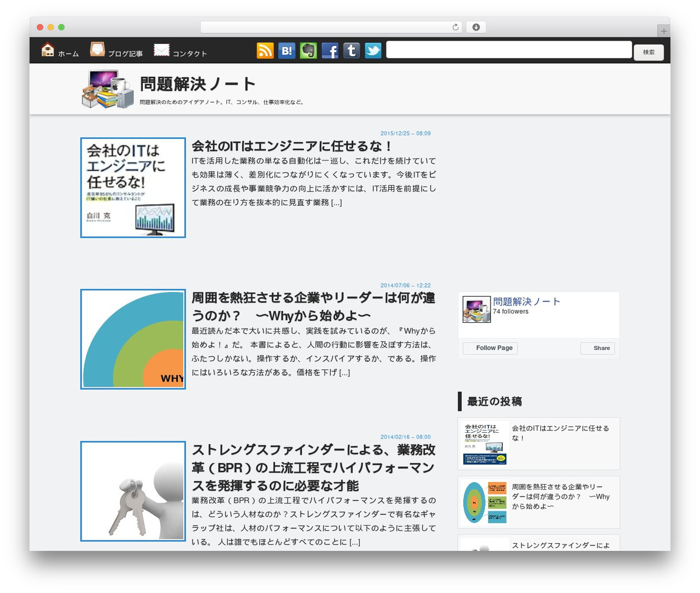Open article 周囲を熱狂させる企業やリーダー
700x593 pixels.
click(x=313, y=306)
